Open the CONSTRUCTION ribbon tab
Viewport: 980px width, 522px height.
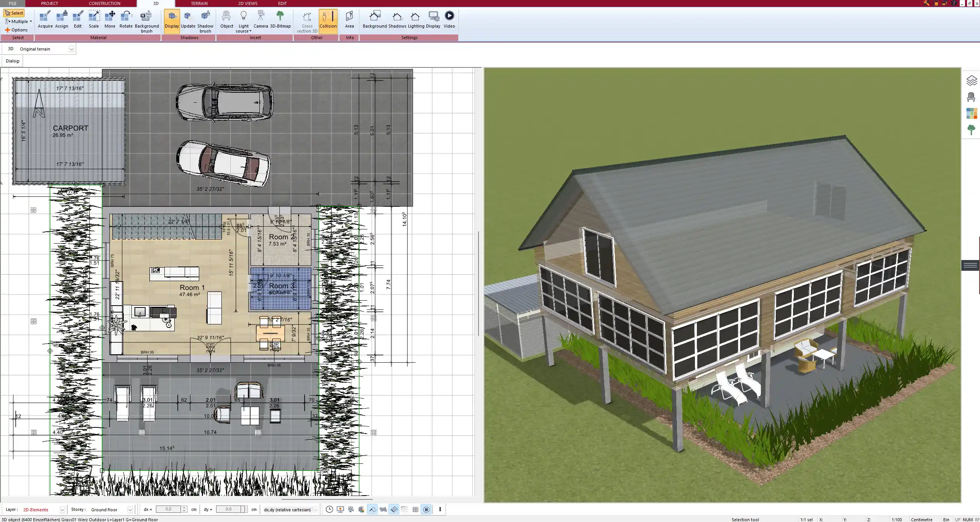pyautogui.click(x=104, y=3)
